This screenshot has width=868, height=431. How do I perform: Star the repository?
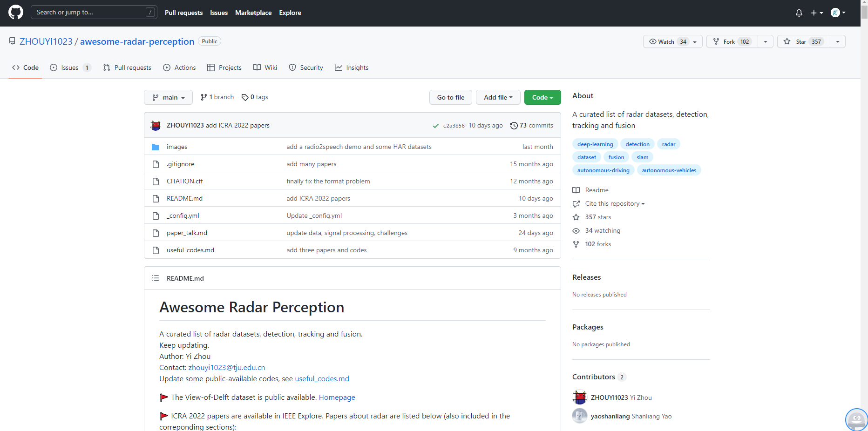pos(804,41)
